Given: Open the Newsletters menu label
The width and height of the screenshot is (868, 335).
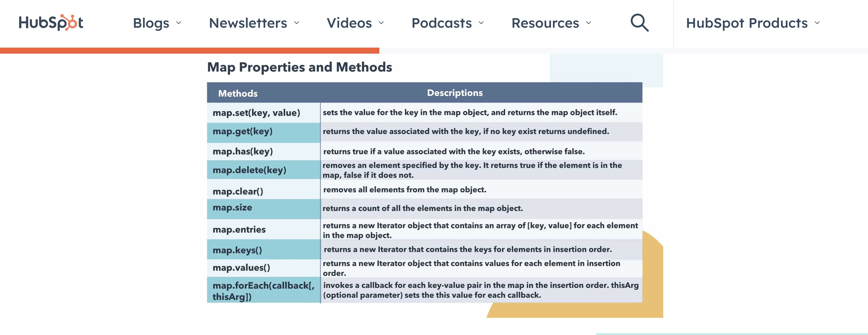Looking at the screenshot, I should [248, 23].
